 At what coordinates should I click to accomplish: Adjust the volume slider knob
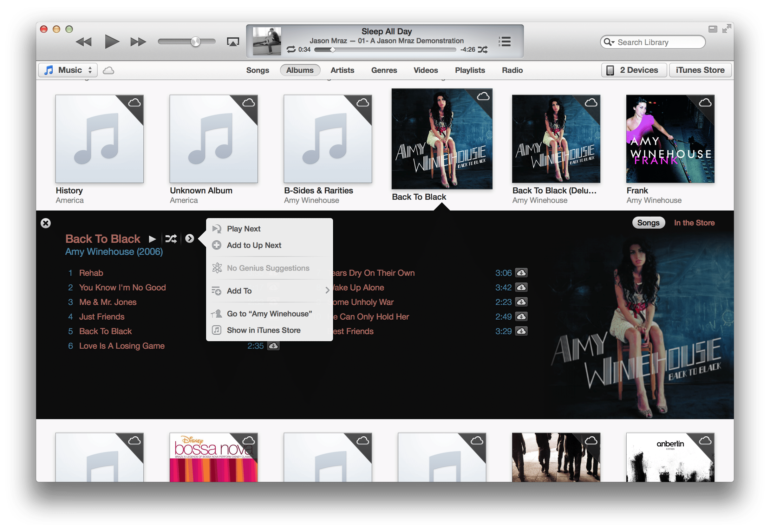point(196,42)
